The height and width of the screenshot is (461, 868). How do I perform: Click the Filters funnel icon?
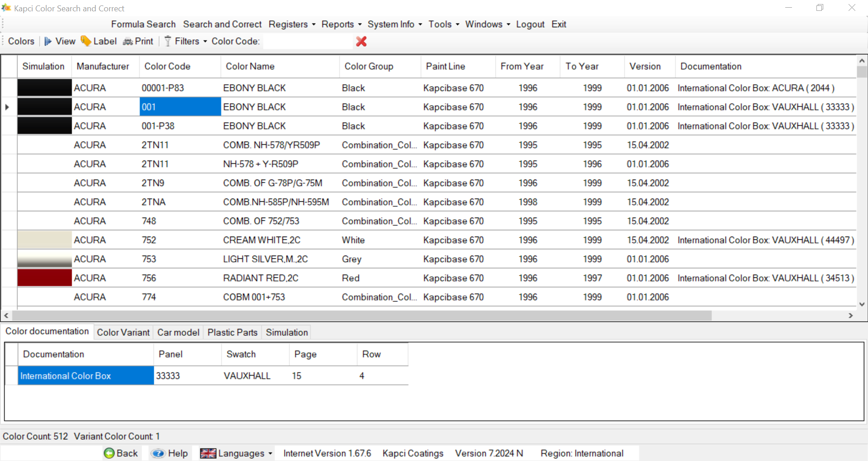click(x=168, y=41)
